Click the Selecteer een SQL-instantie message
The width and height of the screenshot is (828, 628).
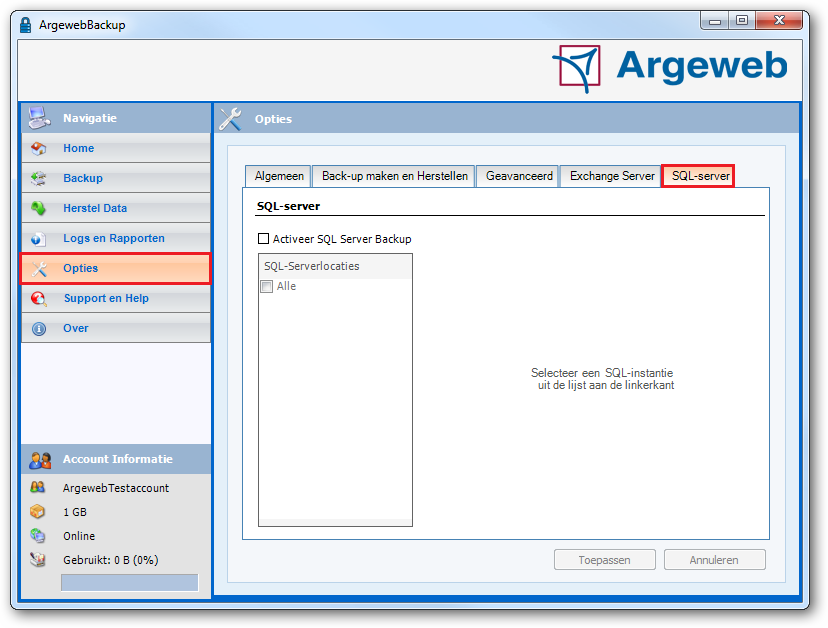click(603, 379)
